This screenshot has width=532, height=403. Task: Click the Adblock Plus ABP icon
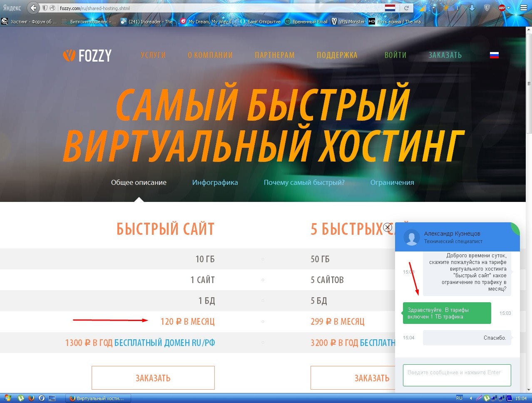[x=502, y=8]
